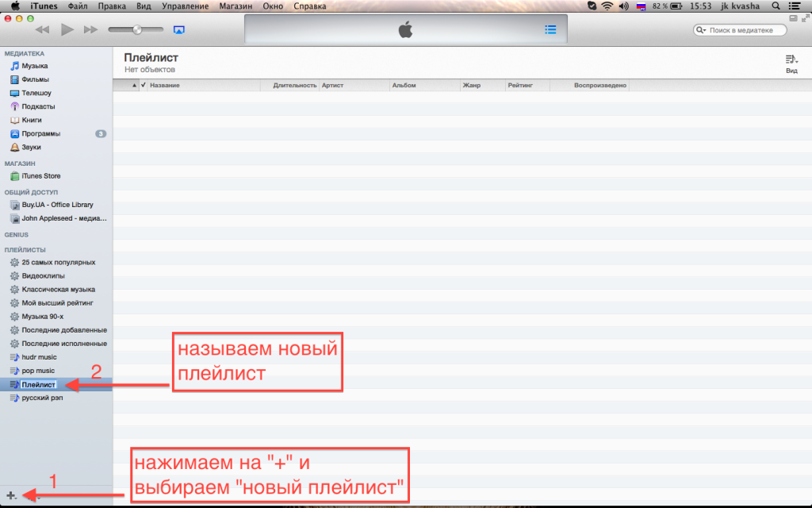The image size is (812, 508).
Task: Open Buy.UA - Office Library share
Action: tap(56, 205)
